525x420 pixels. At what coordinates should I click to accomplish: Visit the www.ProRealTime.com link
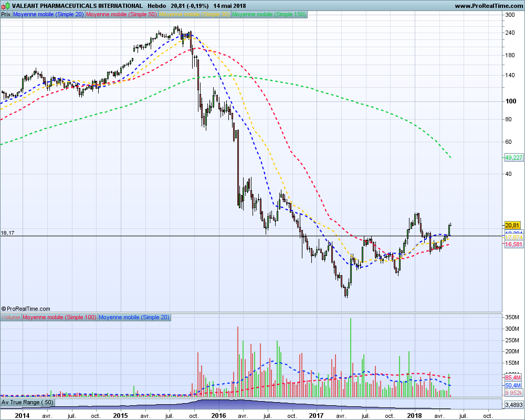pyautogui.click(x=489, y=6)
